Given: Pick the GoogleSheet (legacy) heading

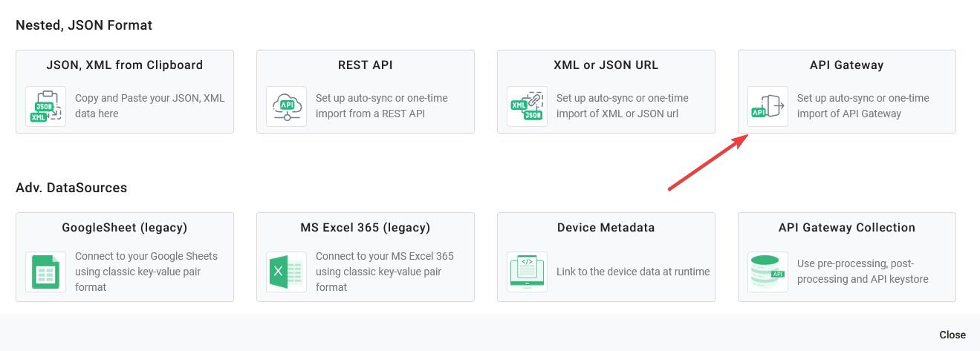Looking at the screenshot, I should click(x=124, y=228).
